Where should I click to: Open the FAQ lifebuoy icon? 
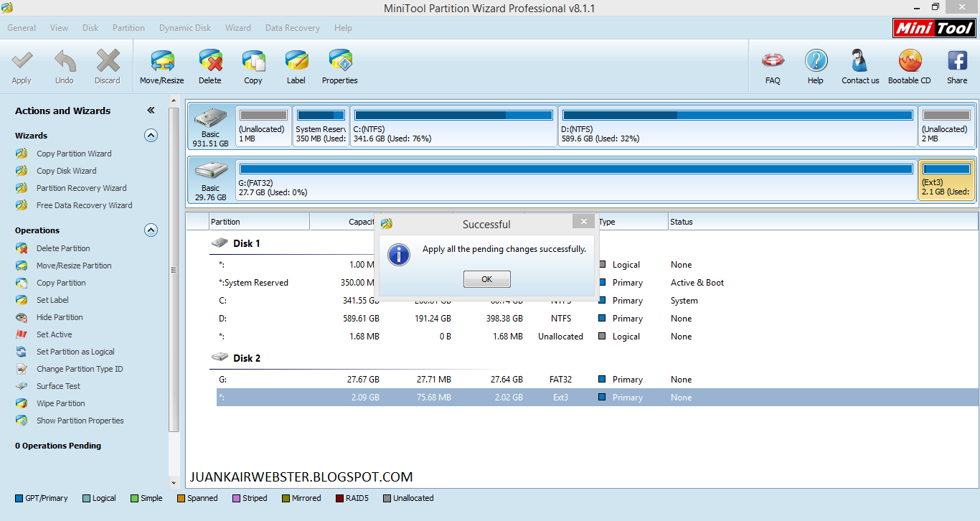tap(773, 61)
